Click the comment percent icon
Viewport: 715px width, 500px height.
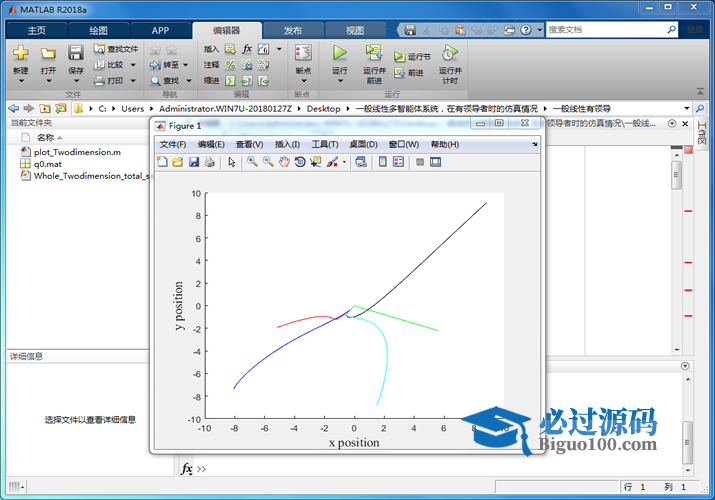[x=231, y=65]
